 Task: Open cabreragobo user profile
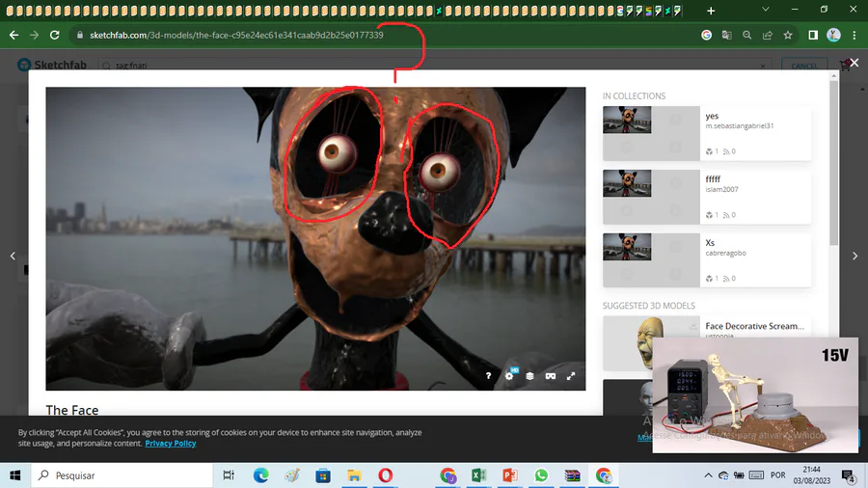[x=725, y=253]
